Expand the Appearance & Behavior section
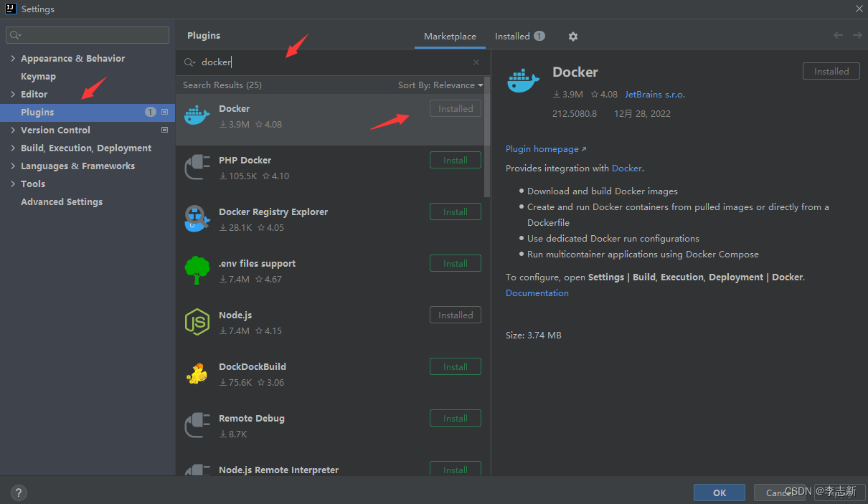868x504 pixels. point(13,59)
